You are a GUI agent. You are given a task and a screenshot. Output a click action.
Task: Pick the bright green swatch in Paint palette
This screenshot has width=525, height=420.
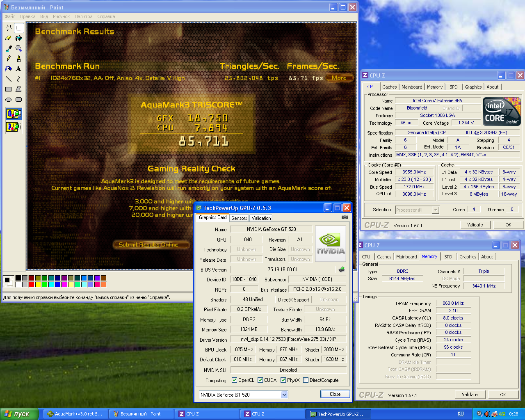[45, 284]
